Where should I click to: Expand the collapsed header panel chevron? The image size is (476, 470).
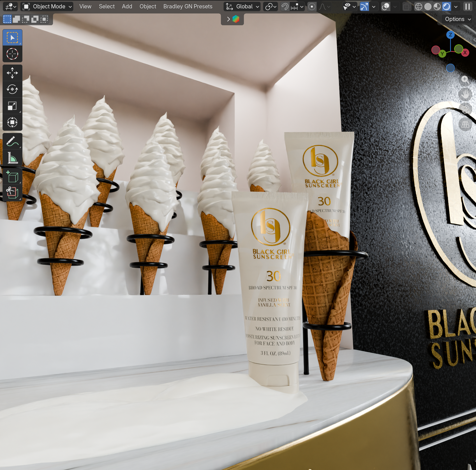pos(228,19)
